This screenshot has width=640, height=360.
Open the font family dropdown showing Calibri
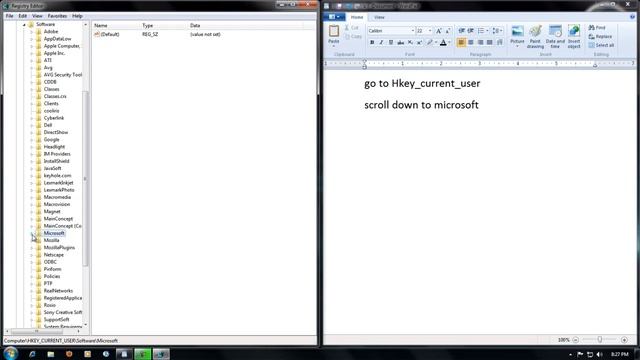412,31
